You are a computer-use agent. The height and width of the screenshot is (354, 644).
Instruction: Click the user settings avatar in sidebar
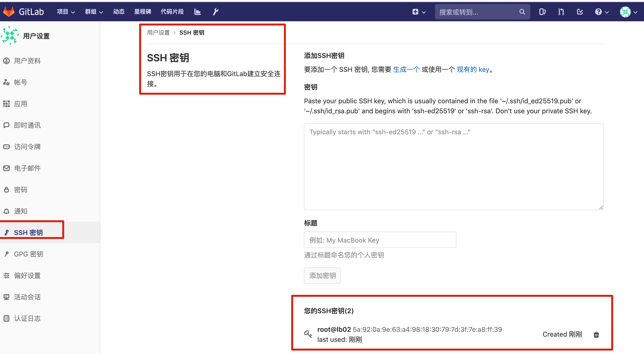10,36
